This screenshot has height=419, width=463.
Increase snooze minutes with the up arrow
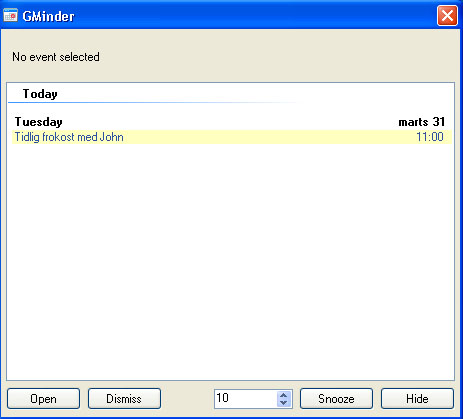pos(284,395)
